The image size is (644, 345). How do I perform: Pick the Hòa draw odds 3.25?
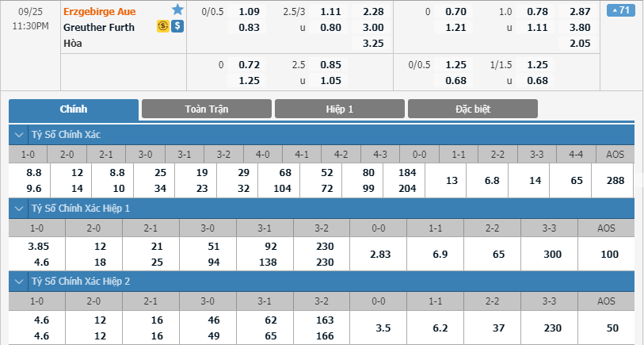click(373, 43)
